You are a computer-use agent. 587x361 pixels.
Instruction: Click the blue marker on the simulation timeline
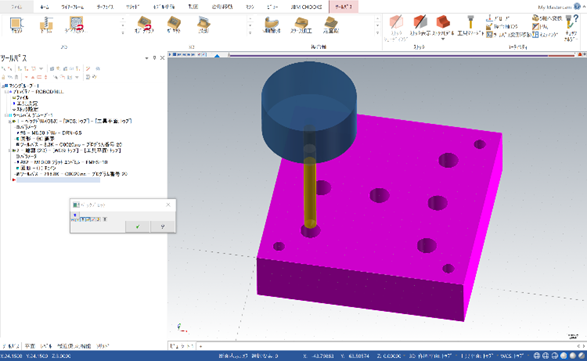pos(217,55)
